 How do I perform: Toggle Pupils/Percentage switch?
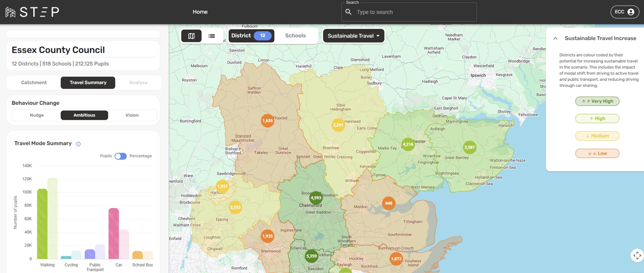(121, 156)
